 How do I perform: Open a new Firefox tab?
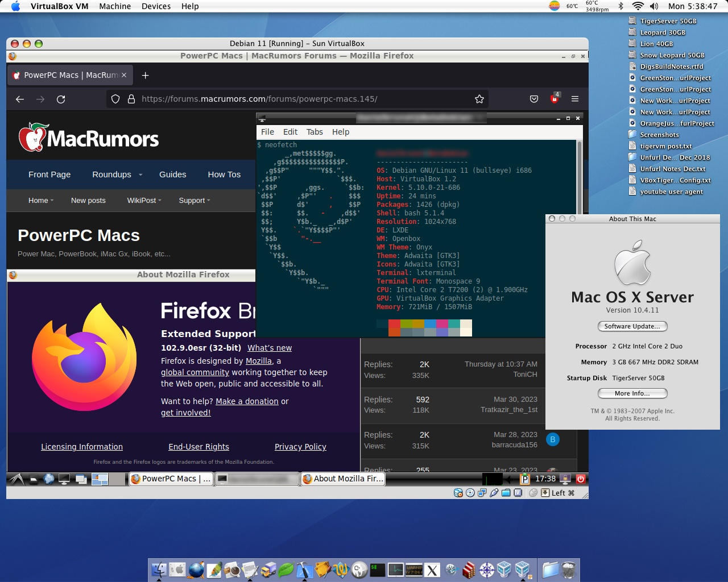point(146,75)
